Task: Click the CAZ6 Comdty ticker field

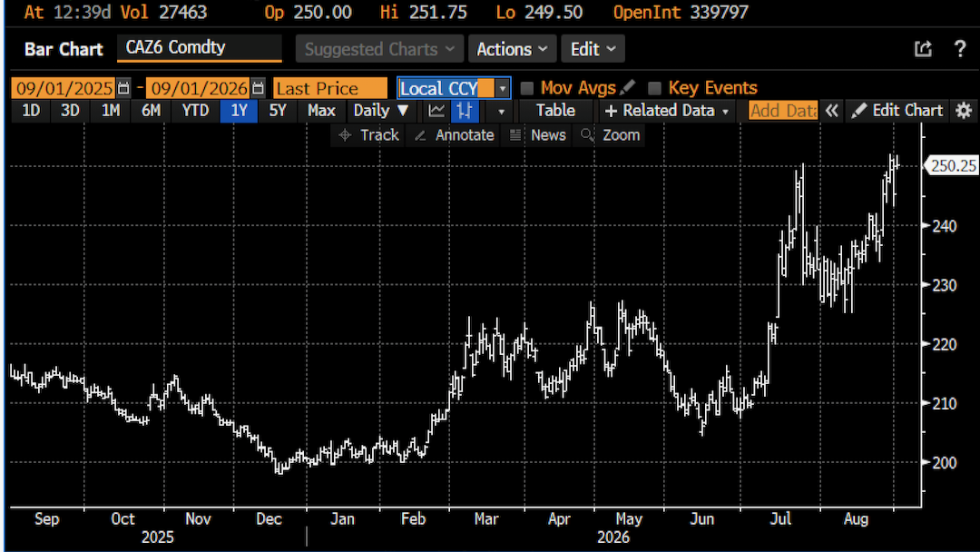Action: (200, 48)
